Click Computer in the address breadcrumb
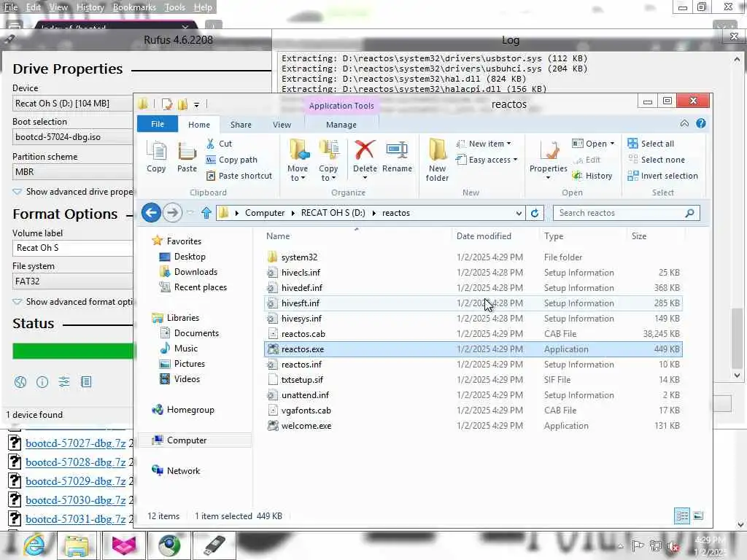Screen dimensions: 747x560 click(x=264, y=213)
